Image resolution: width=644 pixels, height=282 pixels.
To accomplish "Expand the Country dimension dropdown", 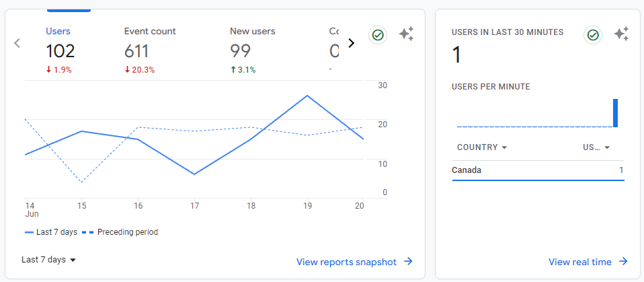I will click(x=481, y=147).
